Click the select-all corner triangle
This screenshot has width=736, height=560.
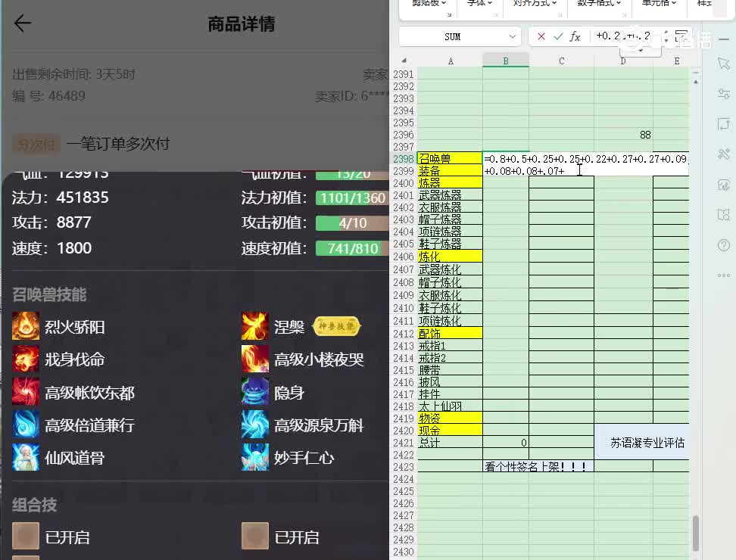(x=404, y=61)
